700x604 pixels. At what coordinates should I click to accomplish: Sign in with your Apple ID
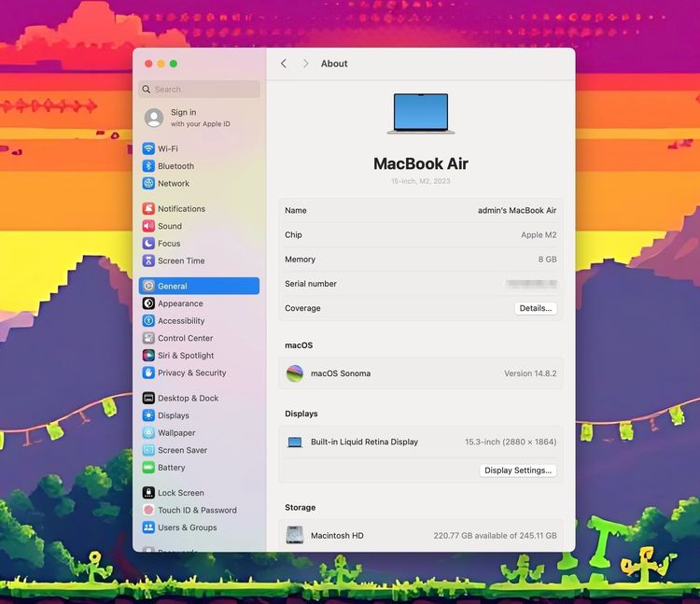201,118
